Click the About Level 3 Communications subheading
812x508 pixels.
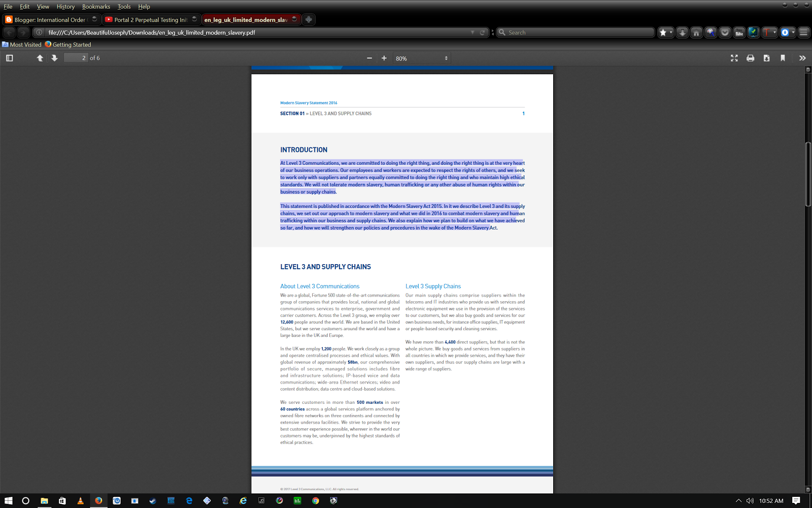[320, 287]
